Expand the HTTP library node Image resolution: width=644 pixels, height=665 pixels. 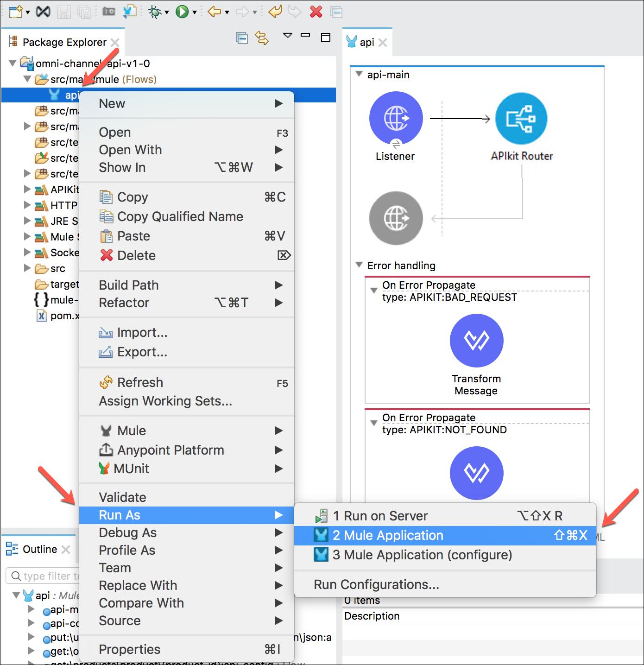tap(27, 205)
